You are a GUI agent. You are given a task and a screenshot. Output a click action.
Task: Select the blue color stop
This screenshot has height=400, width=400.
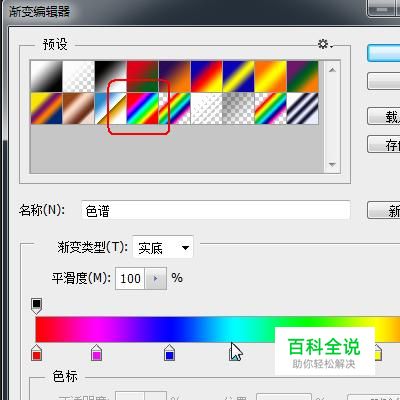(169, 353)
